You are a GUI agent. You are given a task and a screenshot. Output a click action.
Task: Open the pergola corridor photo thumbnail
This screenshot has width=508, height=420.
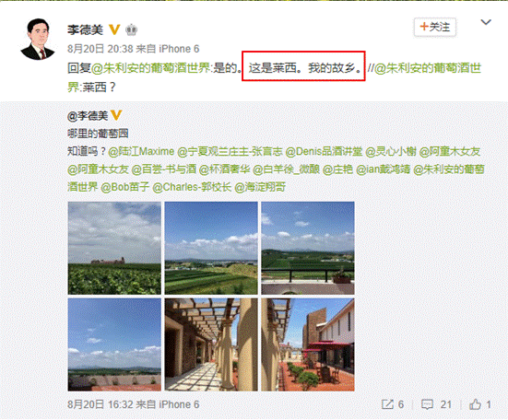[x=211, y=344]
